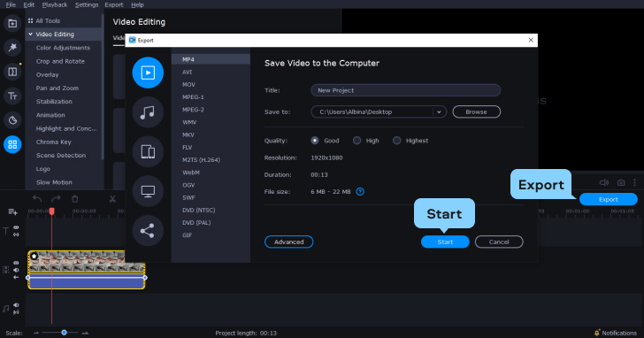
Task: Open the preview more options dots
Action: (634, 182)
